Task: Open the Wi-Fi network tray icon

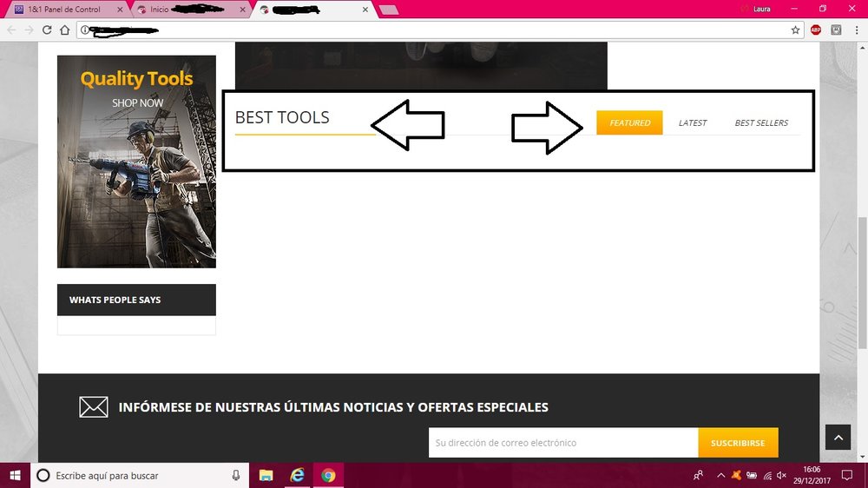Action: 767,475
